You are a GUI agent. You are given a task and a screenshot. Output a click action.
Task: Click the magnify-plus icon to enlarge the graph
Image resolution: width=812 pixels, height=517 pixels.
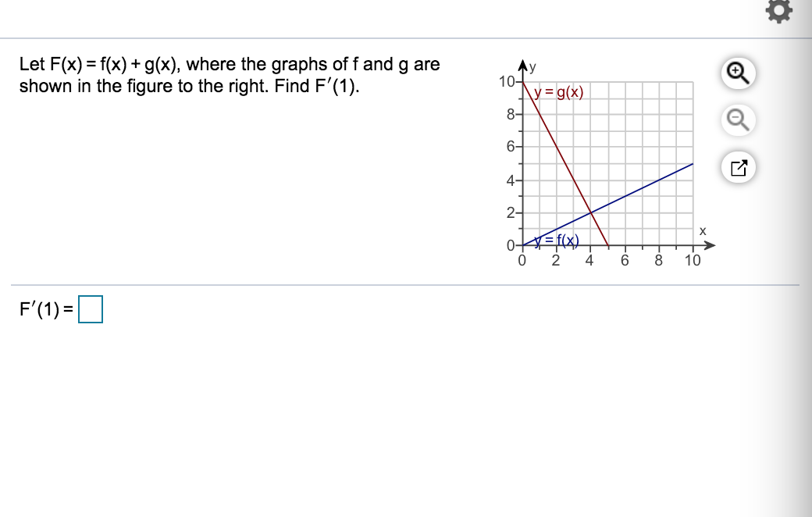point(738,73)
